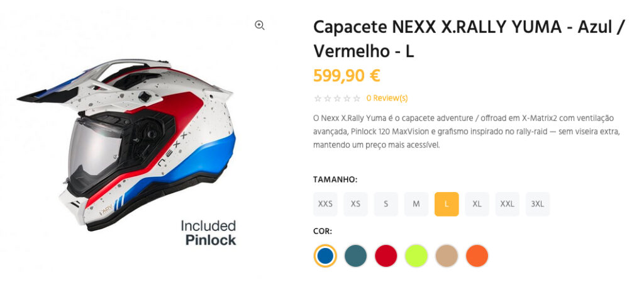
Task: Choose the teal color swatch
Action: pos(355,256)
